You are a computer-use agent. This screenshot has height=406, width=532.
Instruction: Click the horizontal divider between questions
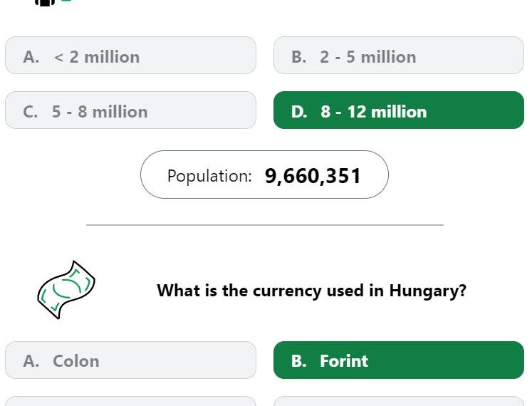(264, 225)
